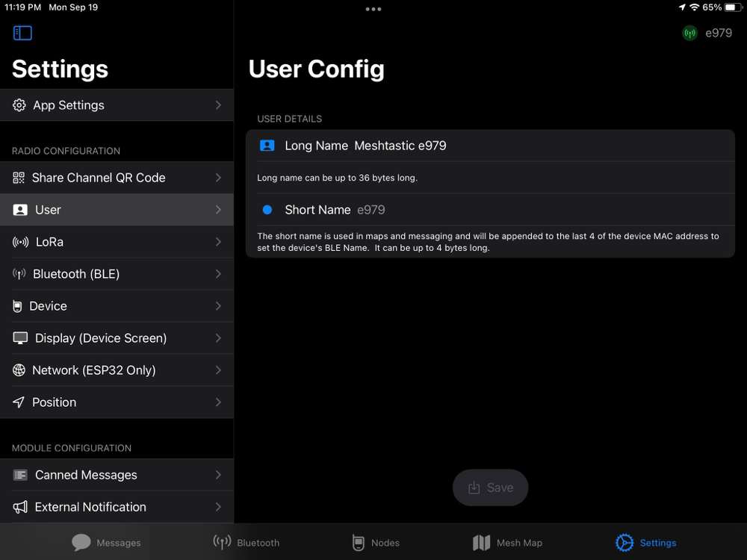Screen dimensions: 747x560
Task: Switch to the Nodes tab
Action: point(376,542)
